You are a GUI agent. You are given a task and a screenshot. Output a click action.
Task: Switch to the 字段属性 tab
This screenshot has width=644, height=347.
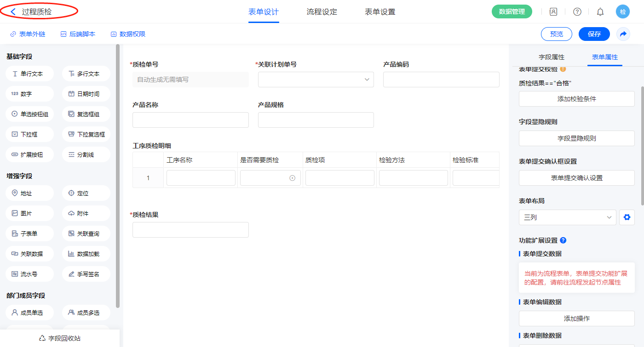tap(551, 57)
